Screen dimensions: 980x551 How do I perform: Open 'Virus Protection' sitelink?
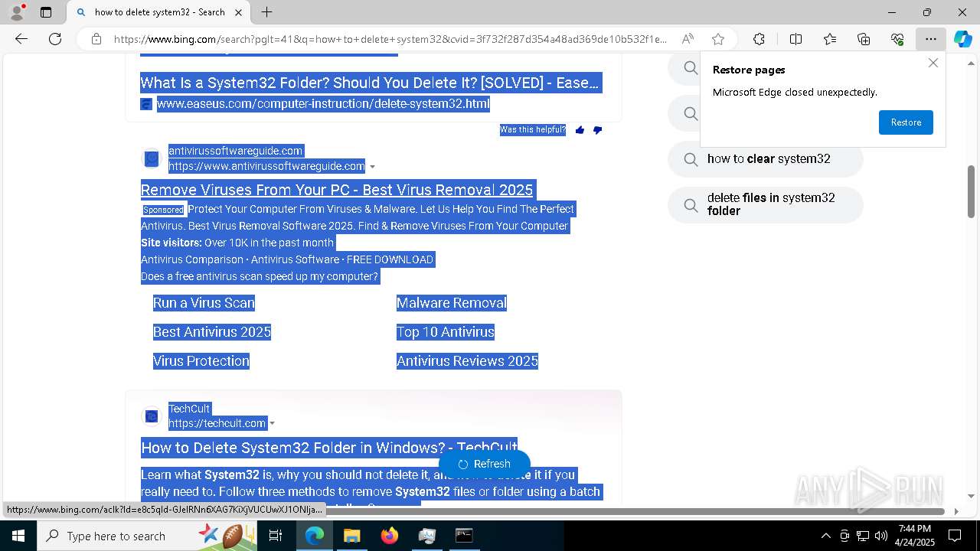click(201, 361)
